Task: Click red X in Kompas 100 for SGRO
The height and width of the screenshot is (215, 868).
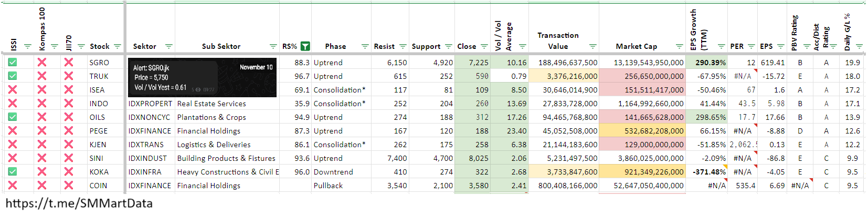Action: tap(42, 63)
